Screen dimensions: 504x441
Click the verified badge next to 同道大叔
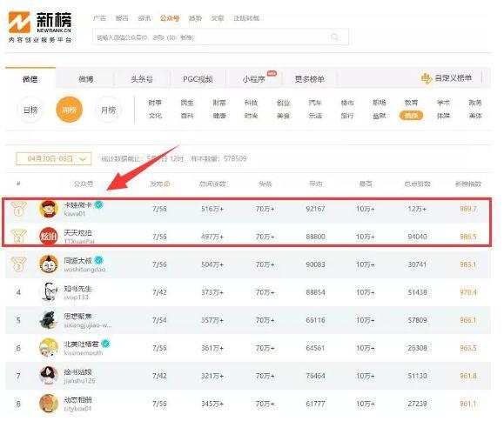point(99,260)
